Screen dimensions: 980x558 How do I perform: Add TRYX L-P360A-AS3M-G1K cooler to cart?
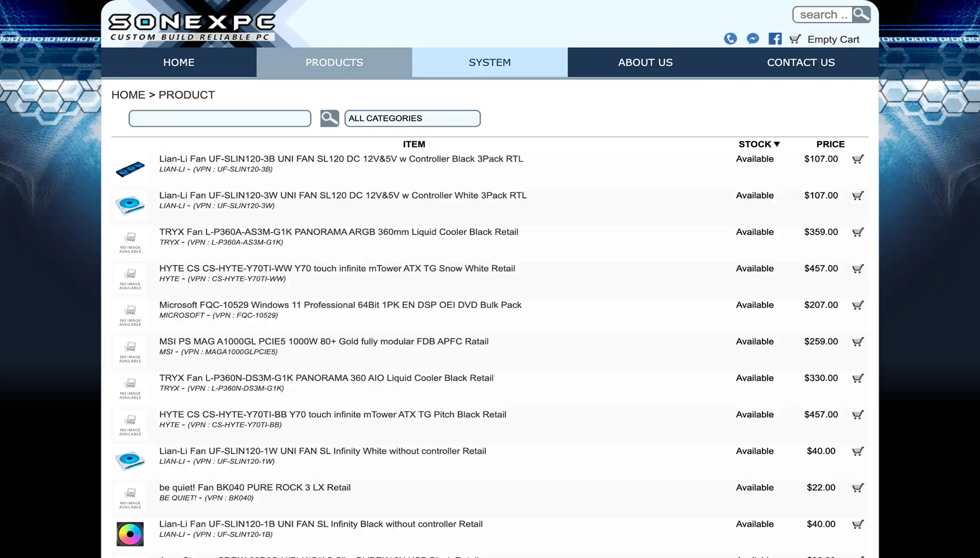click(858, 232)
